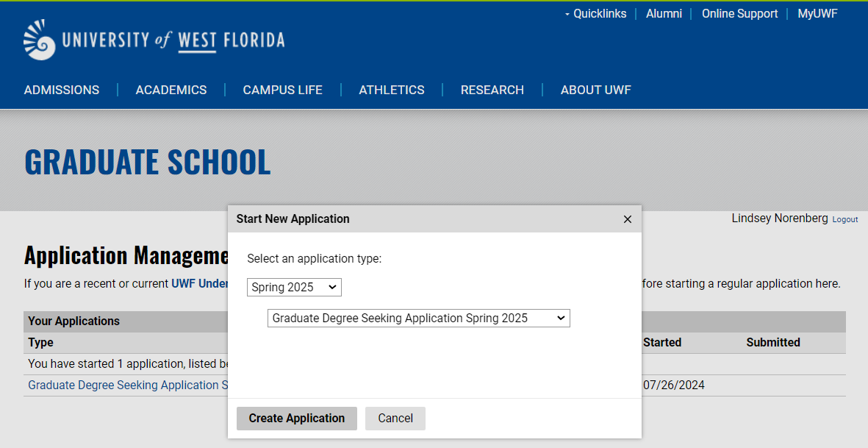The image size is (868, 448).
Task: Open the Athletics menu
Action: pos(392,90)
